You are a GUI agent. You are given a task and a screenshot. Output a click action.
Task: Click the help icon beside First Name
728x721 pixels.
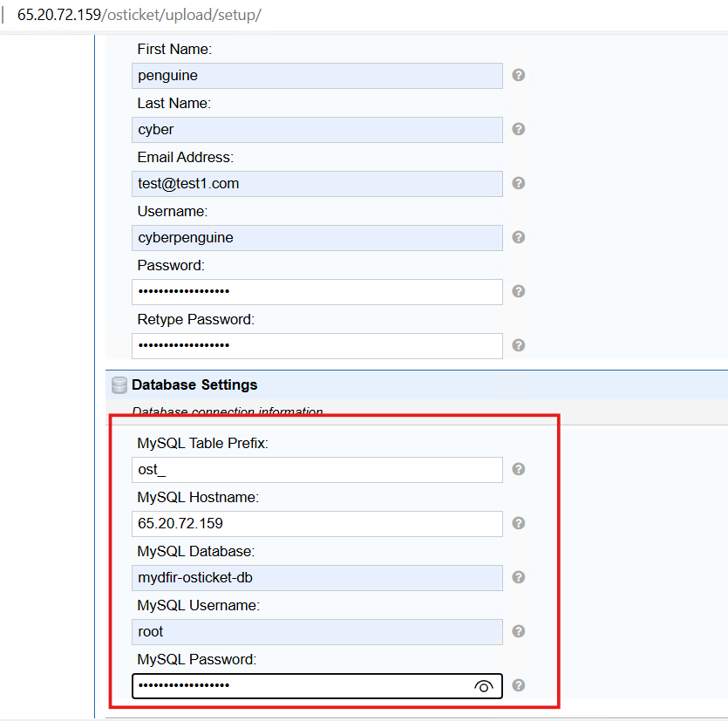pyautogui.click(x=518, y=75)
